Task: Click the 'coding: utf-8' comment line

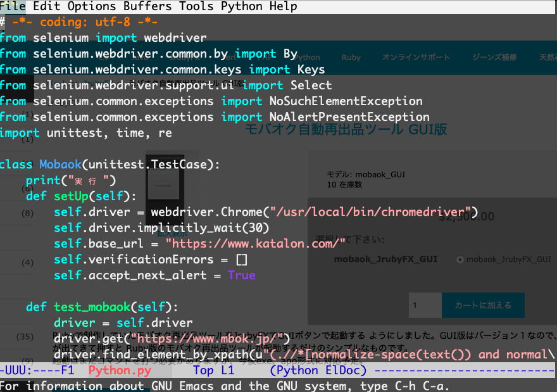Action: [78, 22]
